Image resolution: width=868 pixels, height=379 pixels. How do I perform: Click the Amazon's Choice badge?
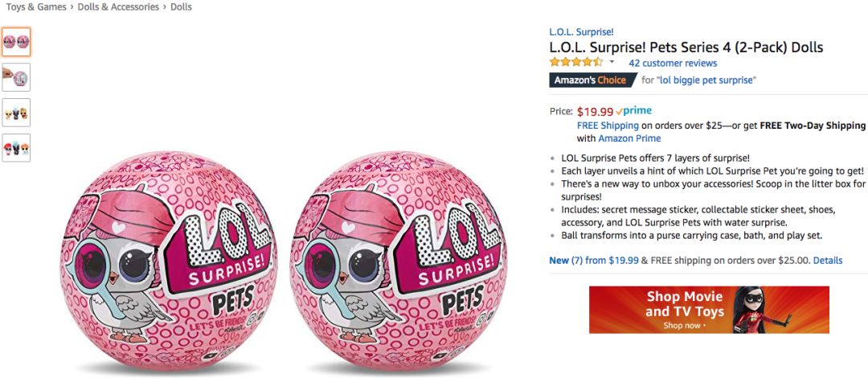coord(592,80)
